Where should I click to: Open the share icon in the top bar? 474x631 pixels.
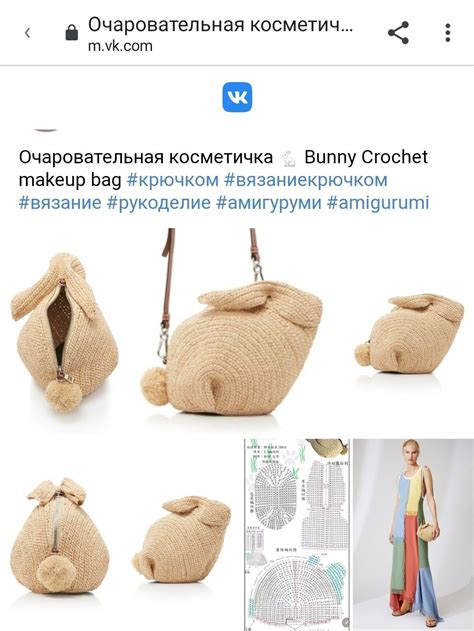tap(398, 33)
